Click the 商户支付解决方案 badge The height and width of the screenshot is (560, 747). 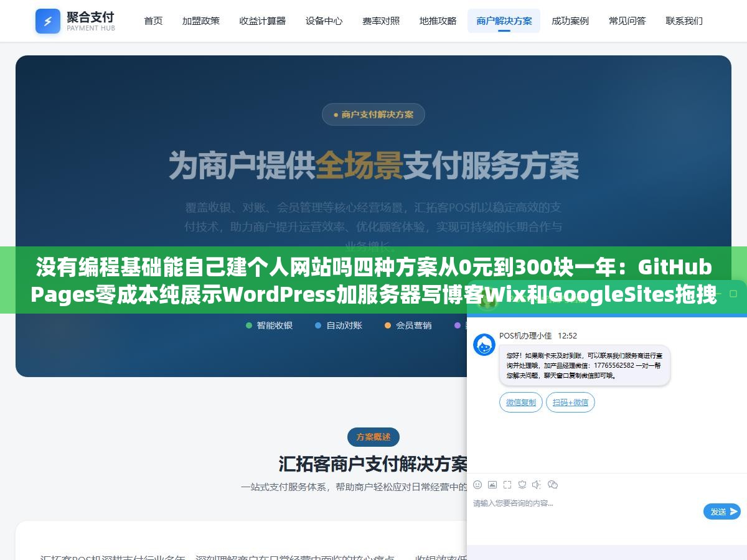(x=374, y=114)
